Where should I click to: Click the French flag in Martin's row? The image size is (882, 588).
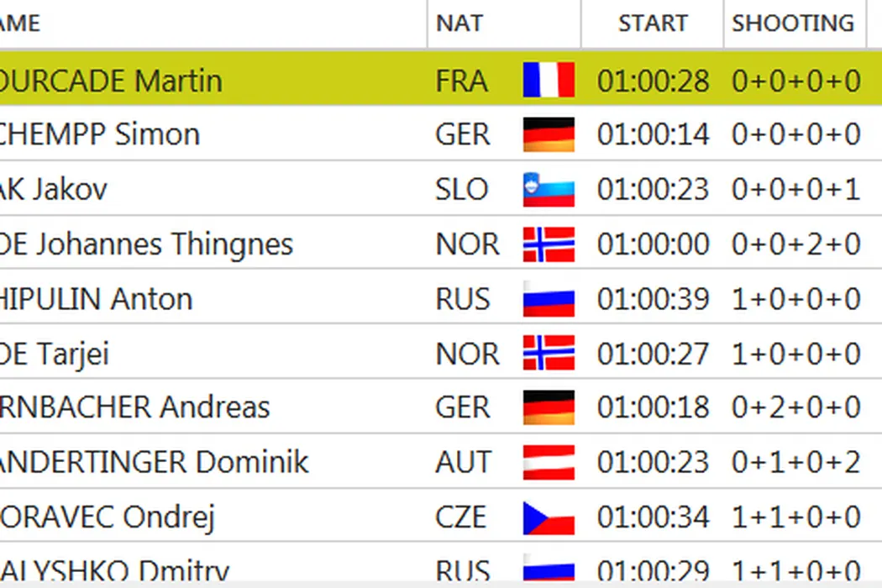pos(549,81)
